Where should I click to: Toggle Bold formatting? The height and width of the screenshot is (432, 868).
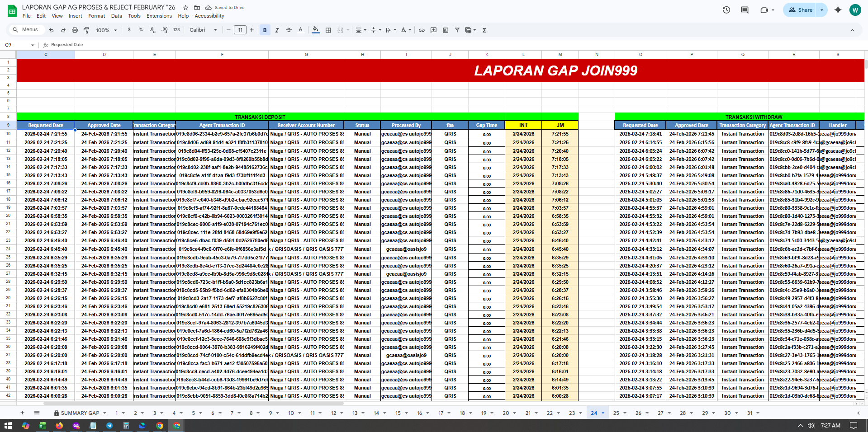coord(265,30)
